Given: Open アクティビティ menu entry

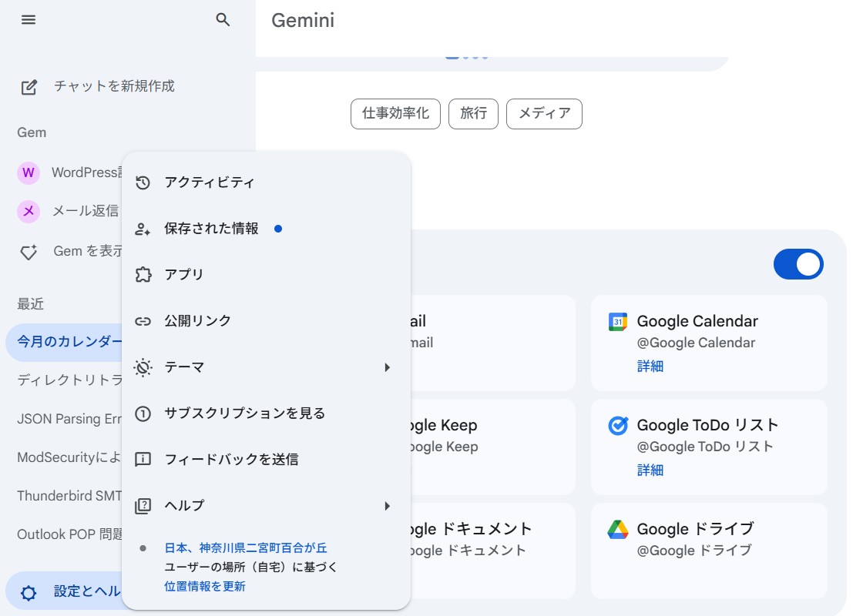Looking at the screenshot, I should 266,182.
